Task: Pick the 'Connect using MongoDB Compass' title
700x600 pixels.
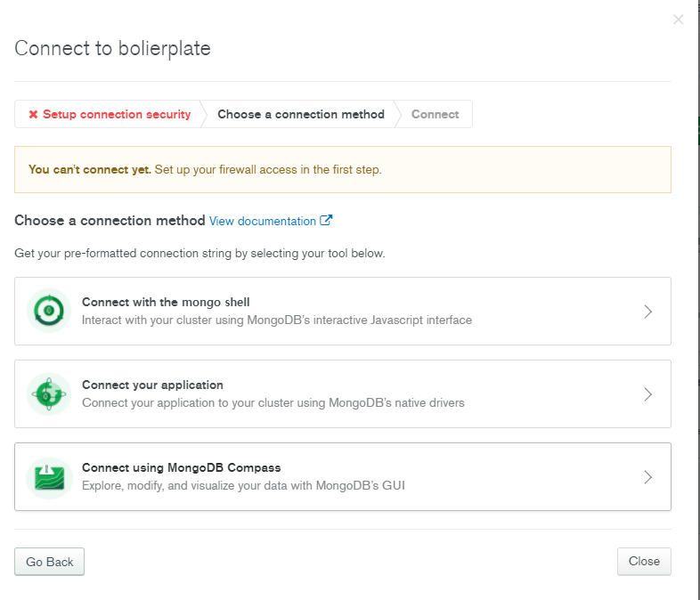Action: click(181, 467)
